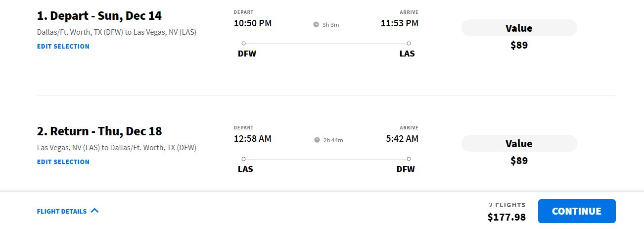
Task: Click the $89 price under the departing flight's Value
Action: click(519, 45)
